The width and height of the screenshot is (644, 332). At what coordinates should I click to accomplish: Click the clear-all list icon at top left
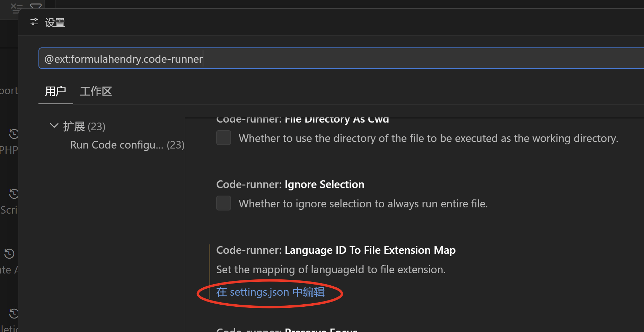[16, 8]
